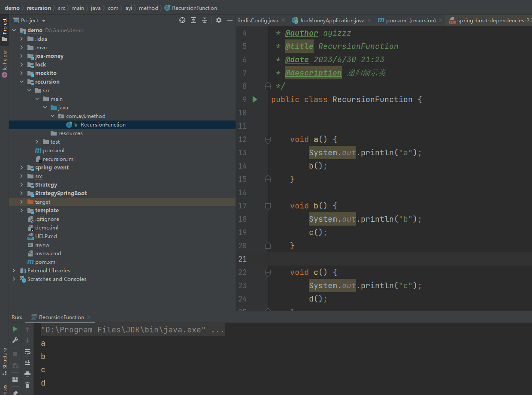Rerun RecursionFunction with green play button
This screenshot has height=395, width=532.
[x=15, y=329]
